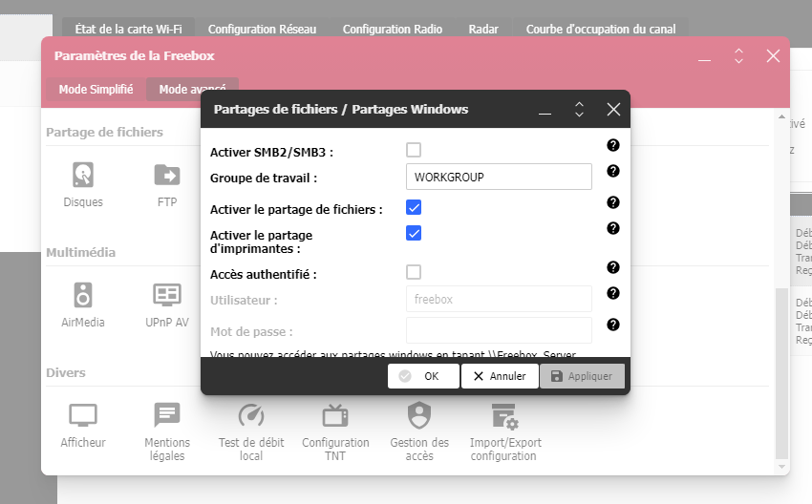Click the Appliquer button

[582, 376]
